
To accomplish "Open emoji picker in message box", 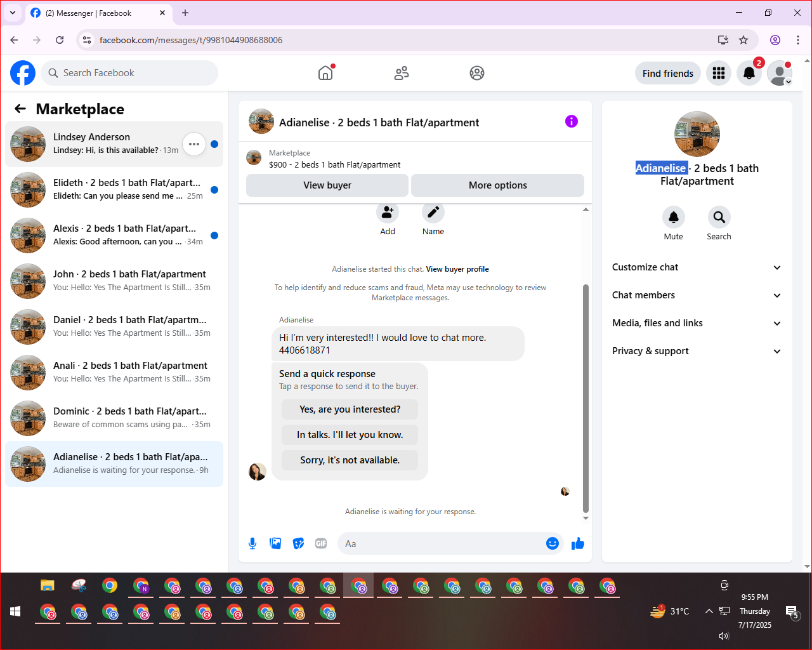I will (x=553, y=543).
